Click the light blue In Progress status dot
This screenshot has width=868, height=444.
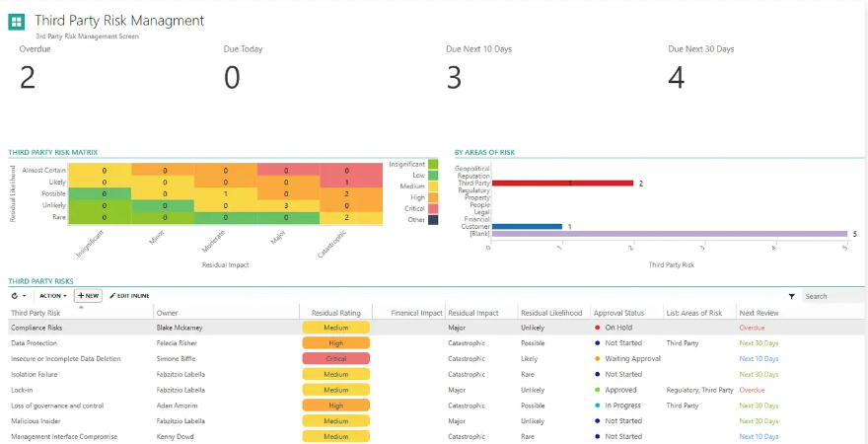click(598, 406)
